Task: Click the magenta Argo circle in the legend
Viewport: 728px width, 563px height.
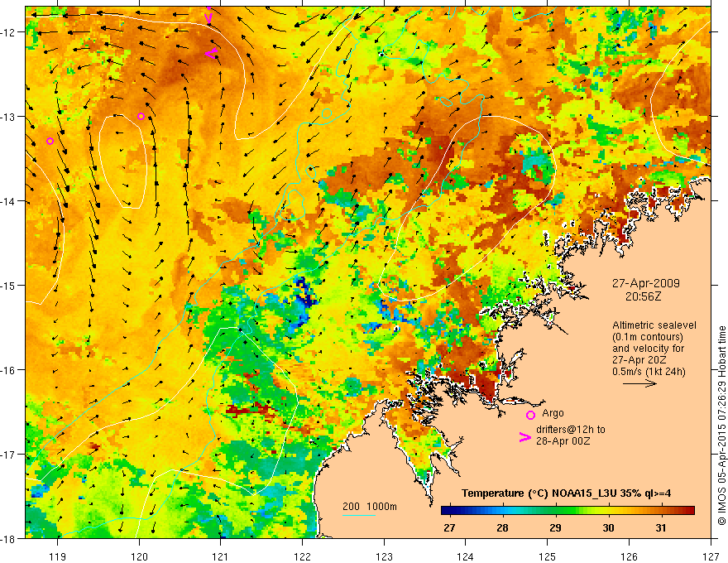Action: 530,415
